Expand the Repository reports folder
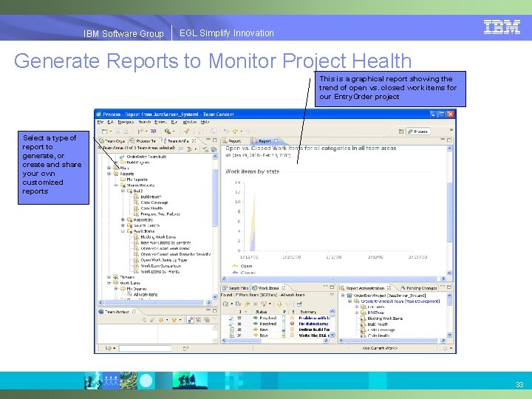 tap(123, 220)
